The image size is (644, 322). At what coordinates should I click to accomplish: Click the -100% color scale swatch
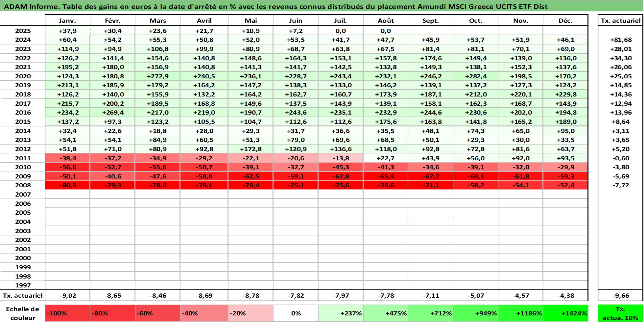(67, 313)
